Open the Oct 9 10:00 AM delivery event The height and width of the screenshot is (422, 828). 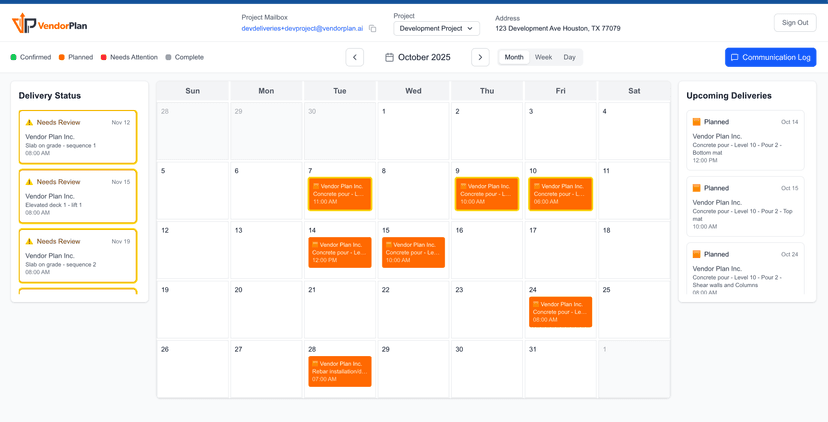487,194
